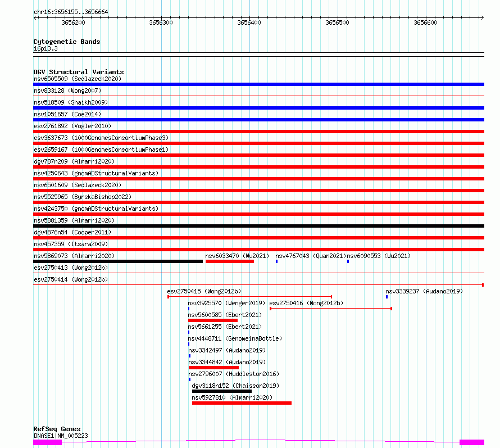Click nsv6501609 (Sedlazeck2020) label
Viewport: 500px width, 448px height.
[x=78, y=185]
